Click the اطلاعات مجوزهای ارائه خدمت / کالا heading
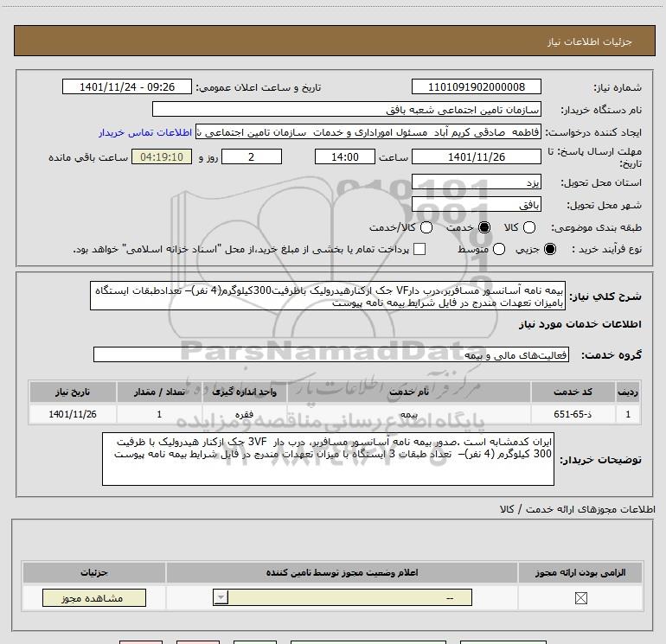This screenshot has height=644, width=666. coord(577,509)
